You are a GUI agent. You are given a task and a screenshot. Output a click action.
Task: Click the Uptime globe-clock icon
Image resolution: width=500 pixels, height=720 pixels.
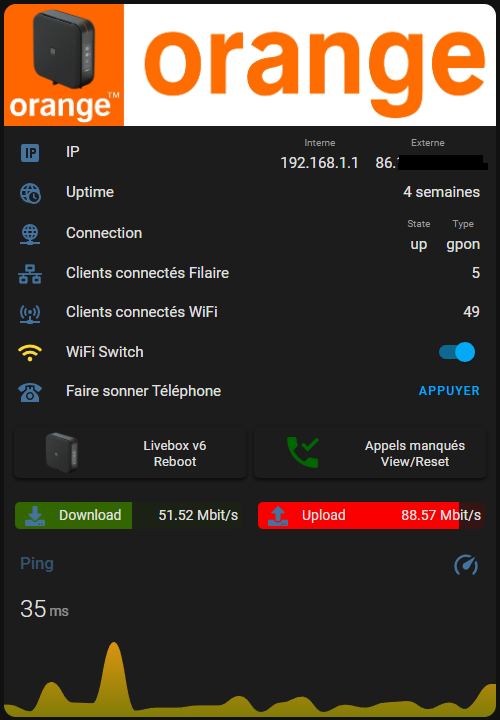[x=30, y=193]
